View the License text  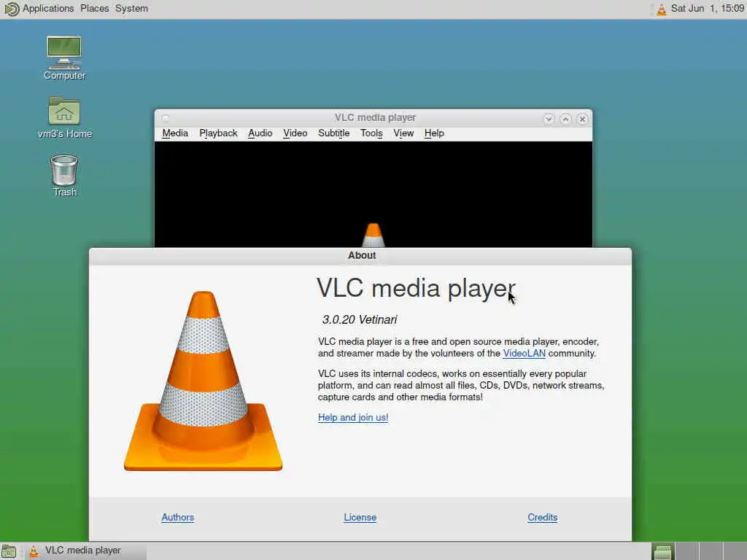pyautogui.click(x=360, y=518)
